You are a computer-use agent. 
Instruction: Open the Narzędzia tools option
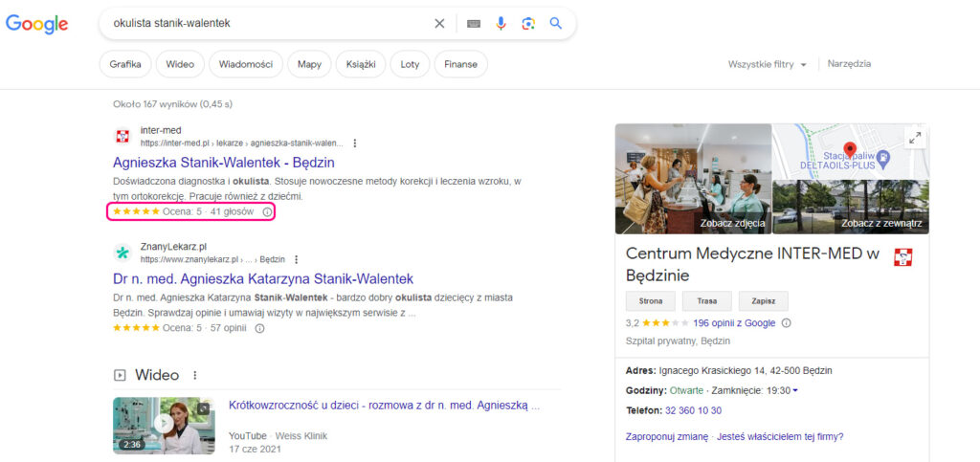click(x=849, y=64)
